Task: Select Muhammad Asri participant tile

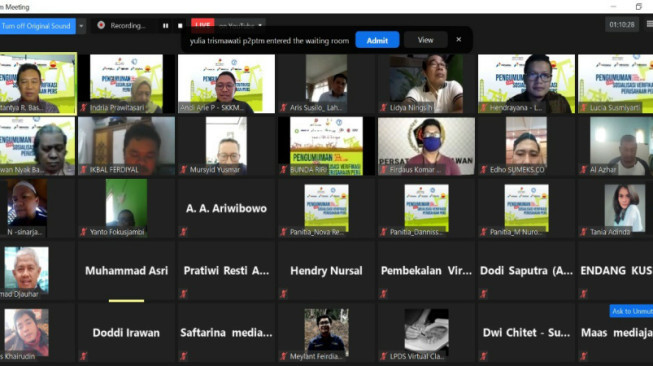Action: [x=126, y=271]
